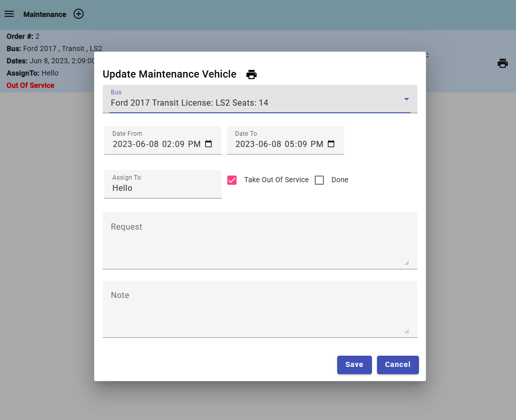Expand the Bus dropdown arrow
Image resolution: width=516 pixels, height=420 pixels.
[407, 99]
